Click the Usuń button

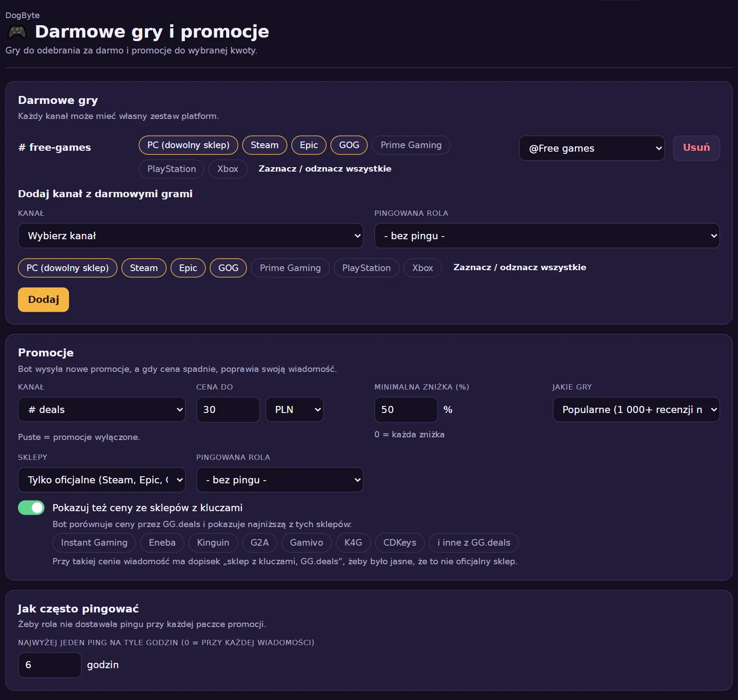tap(696, 148)
